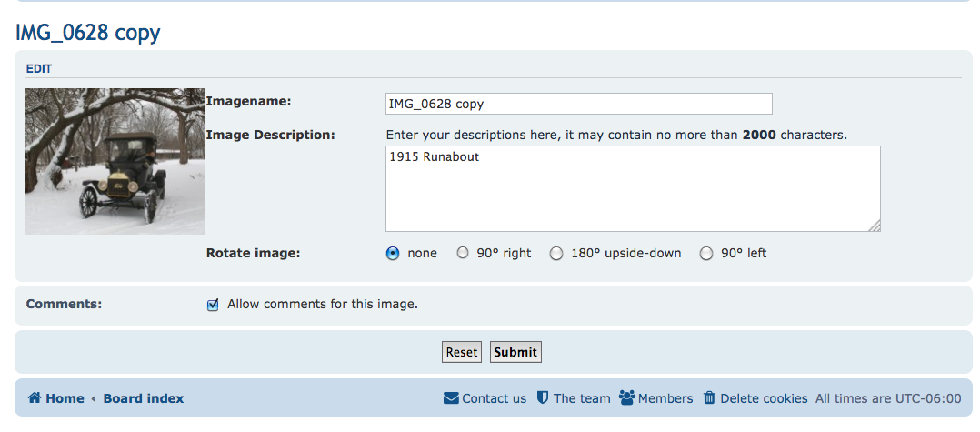The width and height of the screenshot is (980, 432).
Task: Select 90° right rotation
Action: 463,254
